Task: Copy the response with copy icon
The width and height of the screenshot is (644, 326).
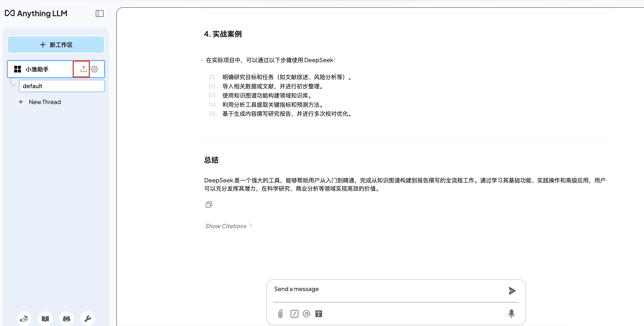Action: click(x=209, y=205)
